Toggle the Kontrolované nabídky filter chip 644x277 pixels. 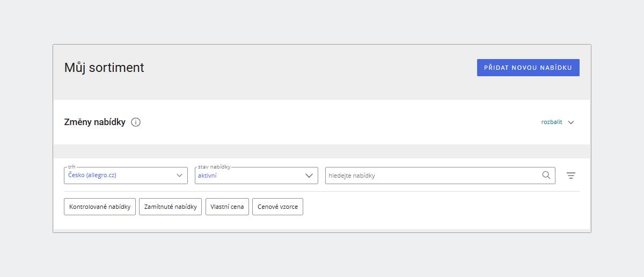(x=100, y=207)
